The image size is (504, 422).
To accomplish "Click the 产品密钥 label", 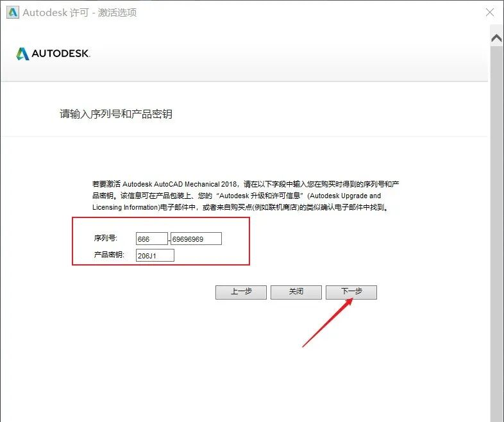I will tap(109, 255).
